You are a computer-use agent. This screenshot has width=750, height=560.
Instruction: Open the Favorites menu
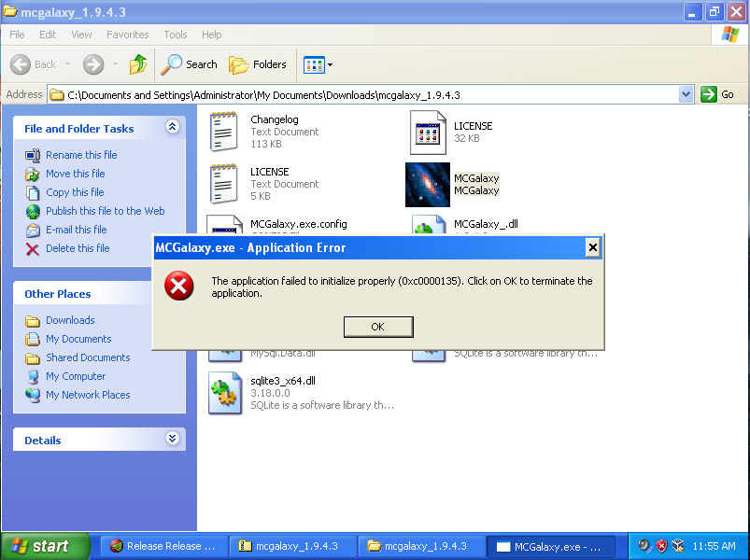127,35
